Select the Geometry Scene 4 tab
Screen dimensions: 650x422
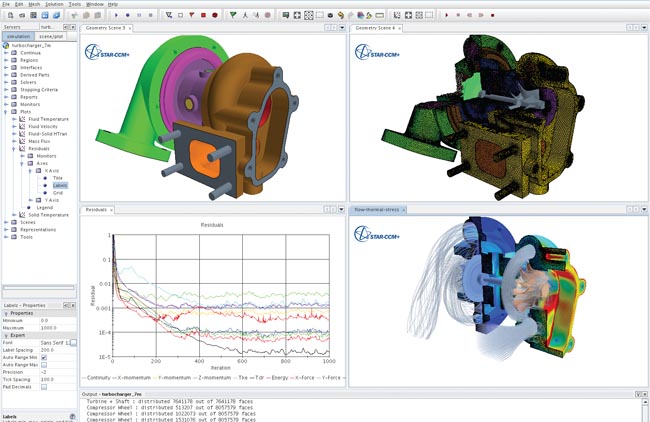point(376,28)
